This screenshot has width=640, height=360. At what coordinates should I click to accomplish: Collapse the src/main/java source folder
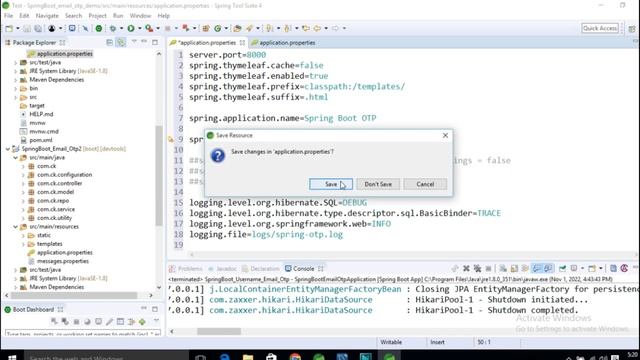pos(16,158)
